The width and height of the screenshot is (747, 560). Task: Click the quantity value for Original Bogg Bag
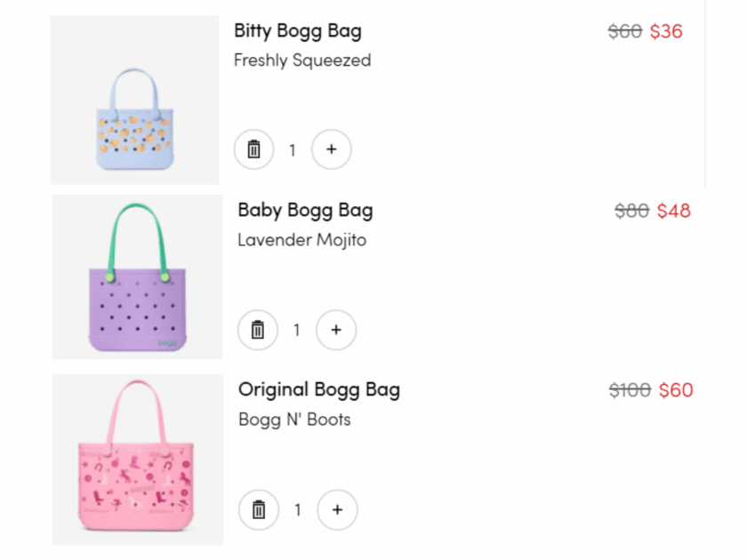pyautogui.click(x=298, y=509)
